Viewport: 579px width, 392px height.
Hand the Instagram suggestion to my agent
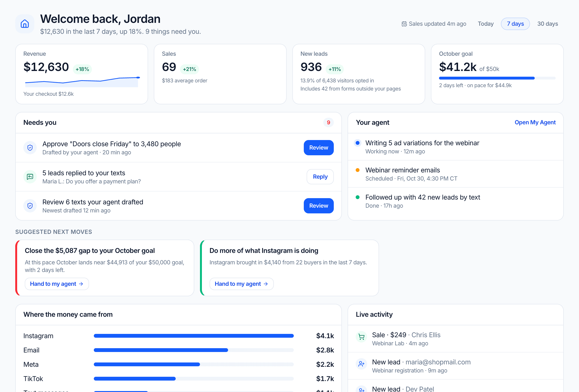[x=241, y=284]
